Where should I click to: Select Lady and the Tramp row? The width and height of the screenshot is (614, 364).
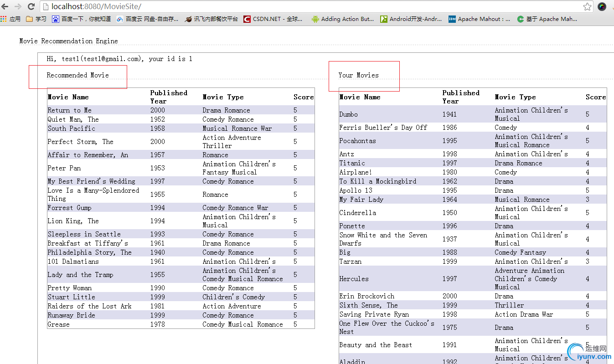click(181, 275)
